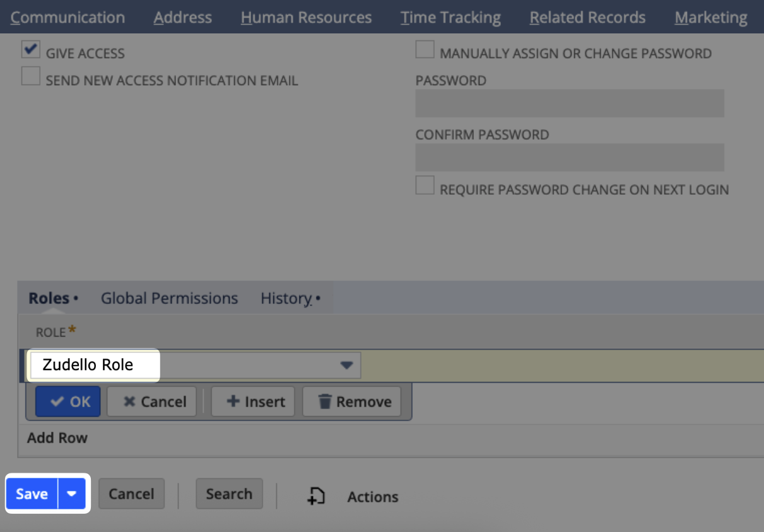This screenshot has height=532, width=764.
Task: Cancel editing next to Save
Action: tap(131, 494)
